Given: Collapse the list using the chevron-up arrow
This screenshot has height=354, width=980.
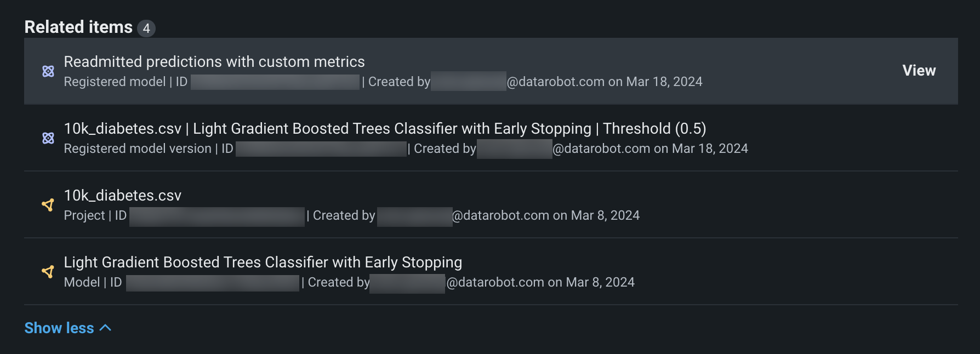Looking at the screenshot, I should (106, 328).
